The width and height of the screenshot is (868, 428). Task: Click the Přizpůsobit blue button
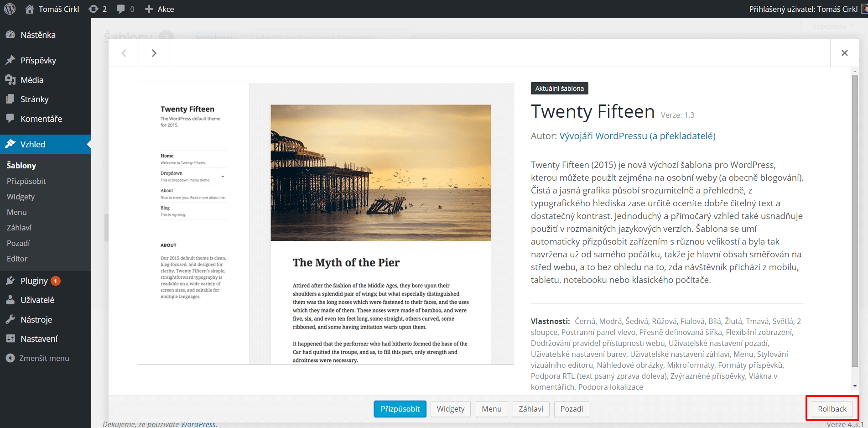click(x=400, y=409)
